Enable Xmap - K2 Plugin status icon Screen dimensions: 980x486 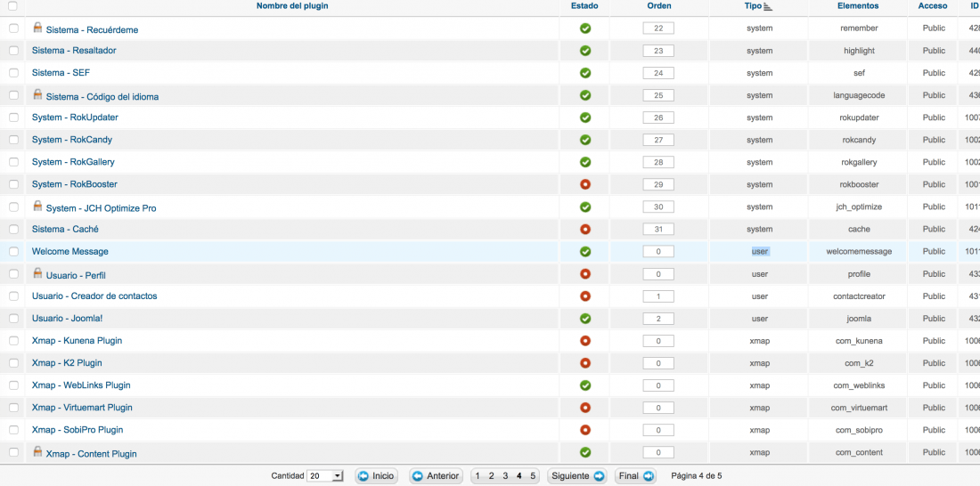pyautogui.click(x=585, y=363)
